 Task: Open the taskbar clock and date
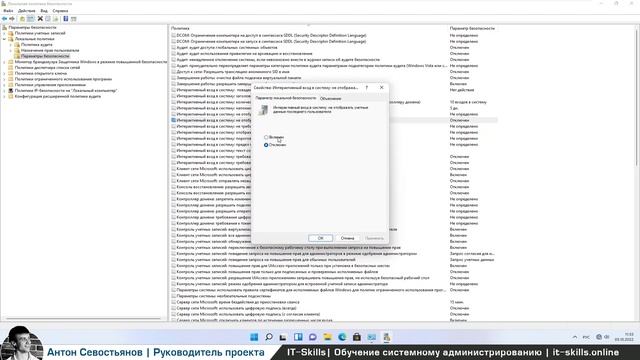624,337
